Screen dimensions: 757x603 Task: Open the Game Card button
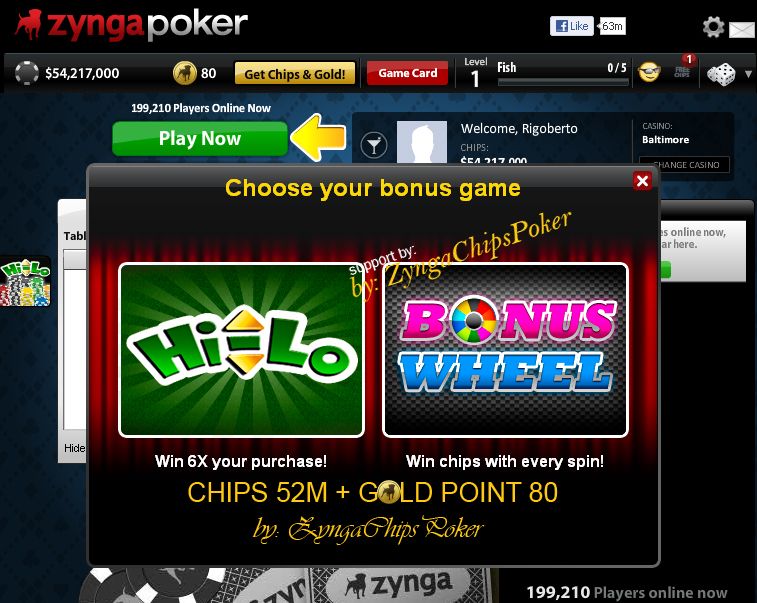[x=407, y=73]
